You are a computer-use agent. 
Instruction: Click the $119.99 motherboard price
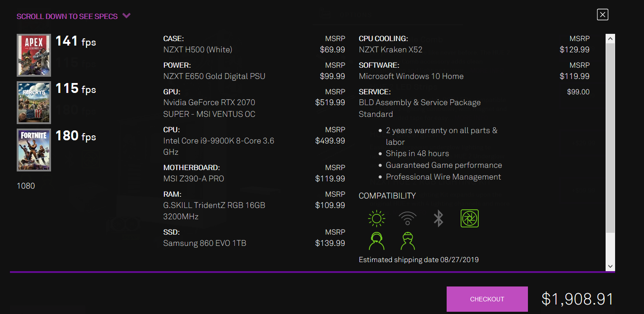pyautogui.click(x=330, y=179)
